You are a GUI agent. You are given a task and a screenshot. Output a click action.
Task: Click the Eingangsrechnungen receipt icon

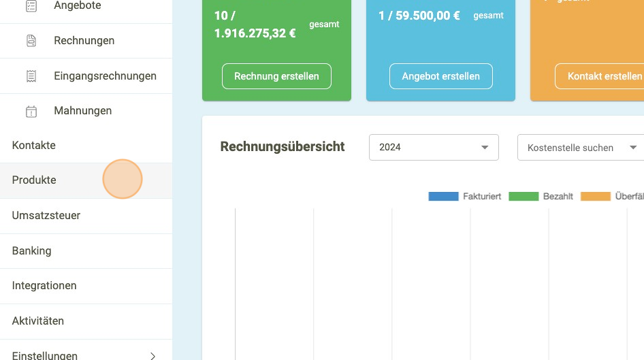pos(31,76)
